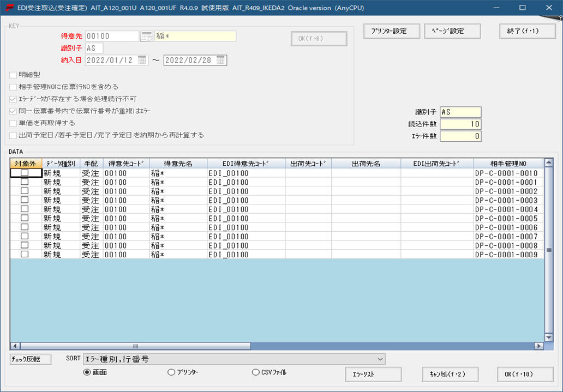Check 対象外 box for row DP-C-0001-0009
Screen dimensions: 563x392
pos(25,254)
